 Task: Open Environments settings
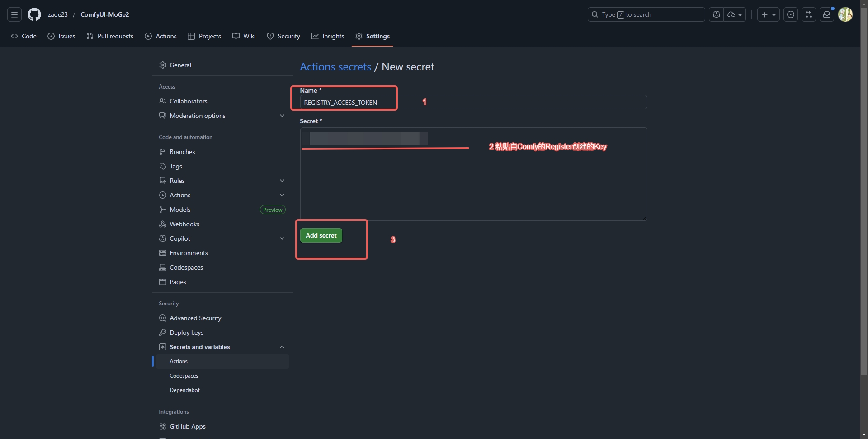[222, 253]
